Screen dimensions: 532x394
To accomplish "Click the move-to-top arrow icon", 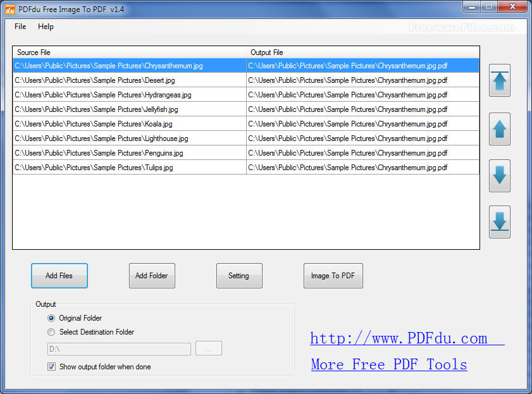I will pos(500,80).
